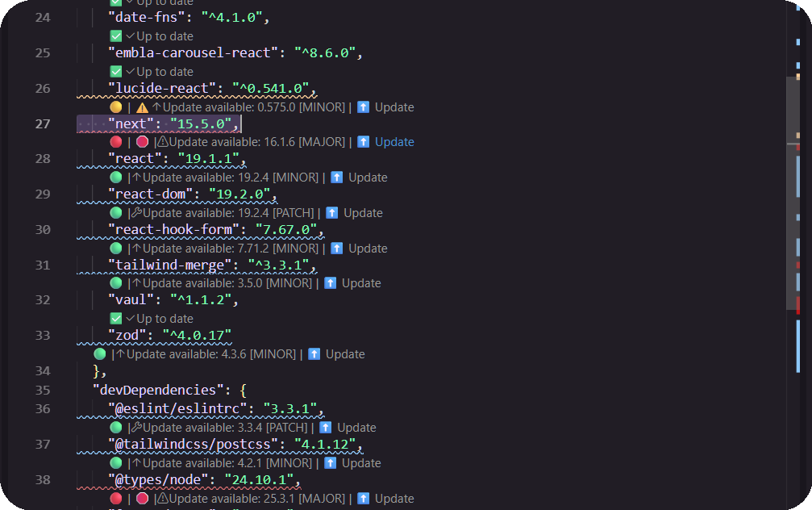Click the Update arrow icon for @eslint/eslintrc

pyautogui.click(x=325, y=427)
